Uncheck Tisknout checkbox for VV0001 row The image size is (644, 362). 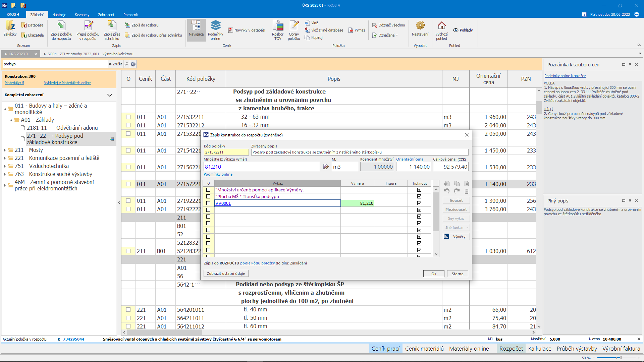419,203
